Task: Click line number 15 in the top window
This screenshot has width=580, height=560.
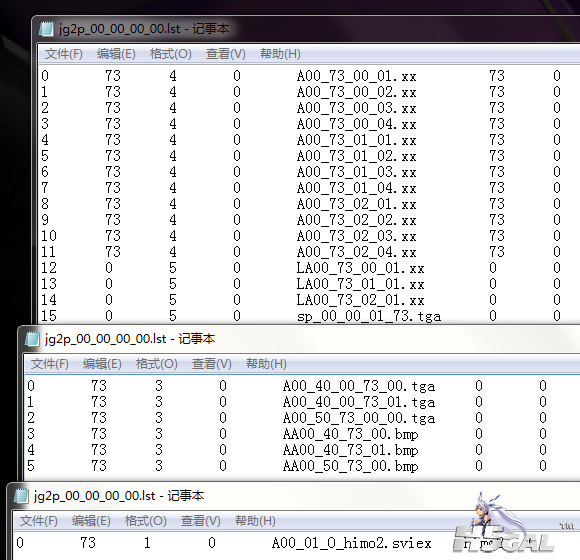Action: click(x=49, y=316)
